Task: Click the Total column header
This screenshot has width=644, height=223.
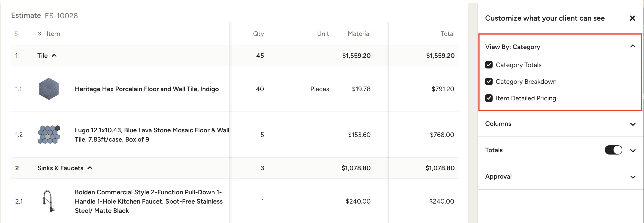Action: [447, 34]
